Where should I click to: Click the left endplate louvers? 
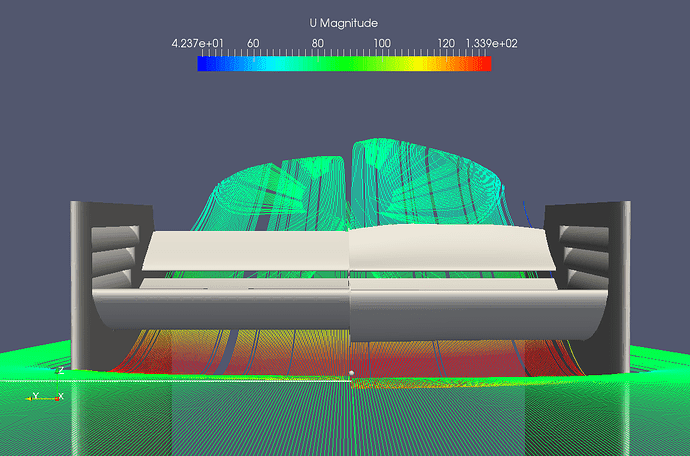click(115, 257)
